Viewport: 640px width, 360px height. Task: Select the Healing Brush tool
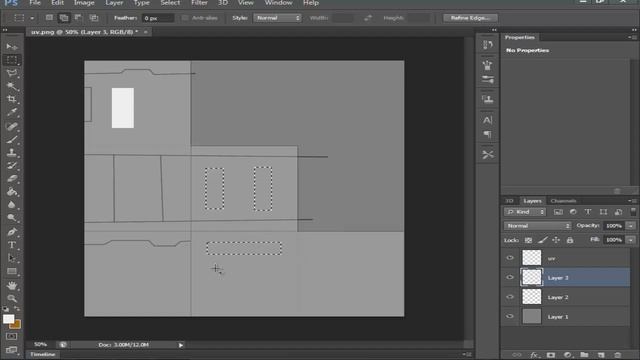pyautogui.click(x=11, y=126)
